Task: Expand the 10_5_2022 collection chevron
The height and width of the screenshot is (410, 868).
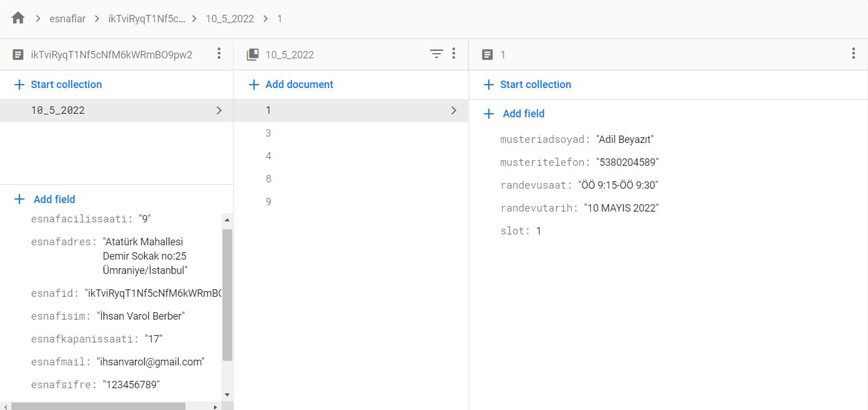Action: click(x=219, y=110)
